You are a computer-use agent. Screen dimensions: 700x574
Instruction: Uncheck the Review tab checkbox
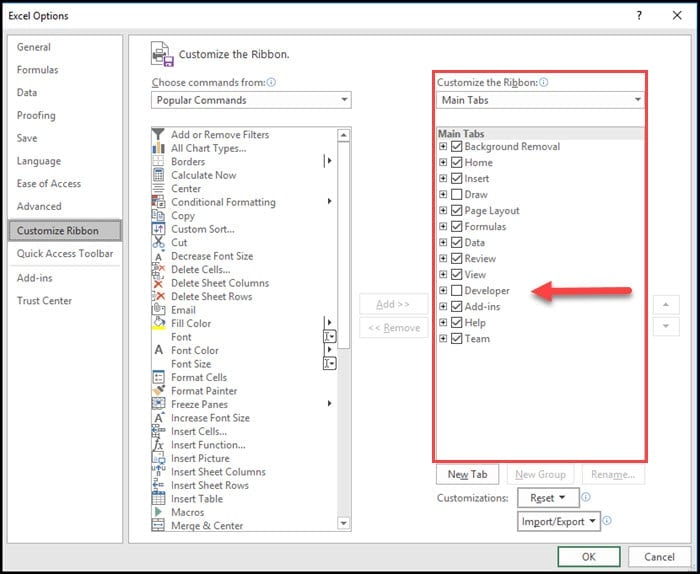pos(456,258)
